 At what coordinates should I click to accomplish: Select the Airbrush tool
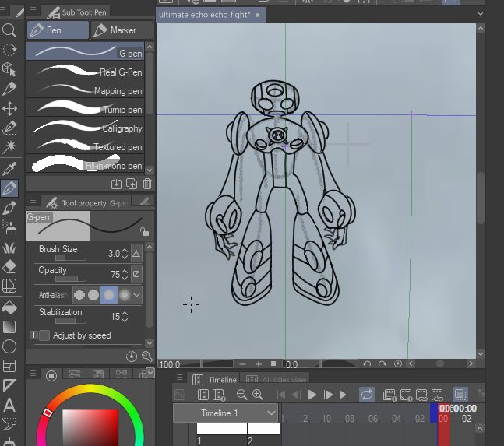tap(9, 227)
